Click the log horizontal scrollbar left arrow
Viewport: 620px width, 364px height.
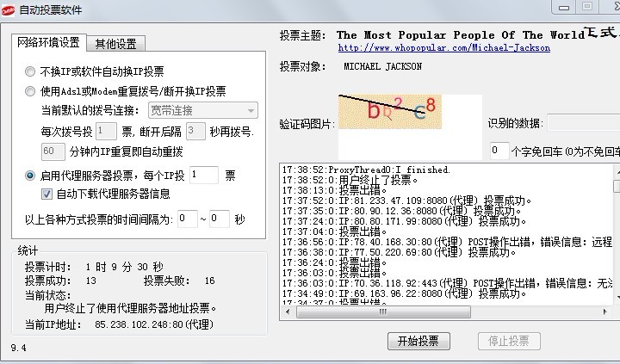click(288, 312)
